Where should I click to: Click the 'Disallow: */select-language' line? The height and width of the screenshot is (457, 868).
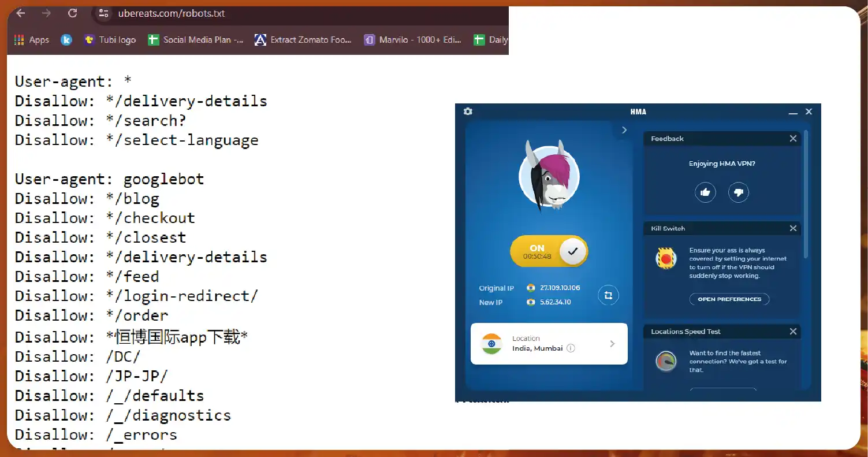pyautogui.click(x=137, y=140)
